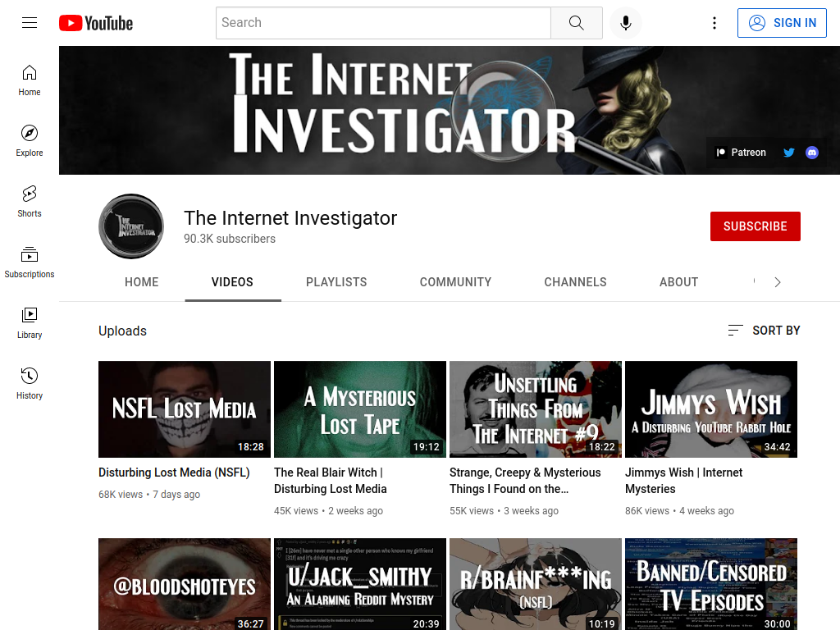Open the @BloodshotEyes video thumbnail
Image resolution: width=840 pixels, height=630 pixels.
185,584
